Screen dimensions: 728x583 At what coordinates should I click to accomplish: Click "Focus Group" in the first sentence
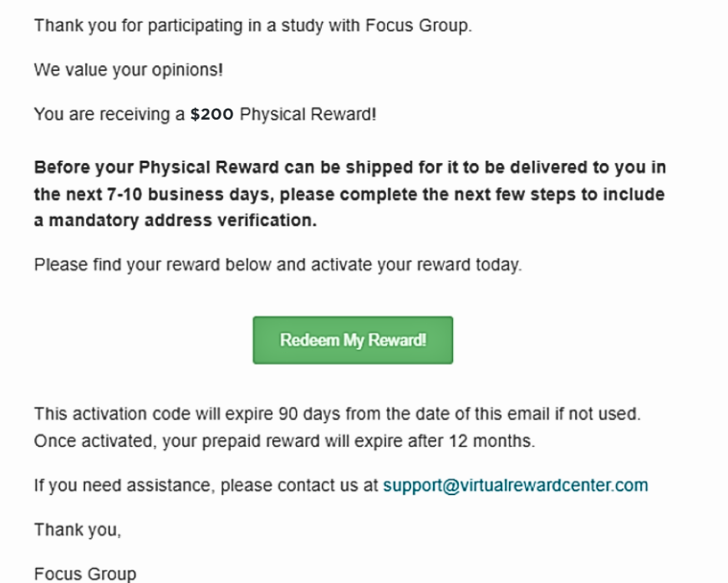point(418,26)
